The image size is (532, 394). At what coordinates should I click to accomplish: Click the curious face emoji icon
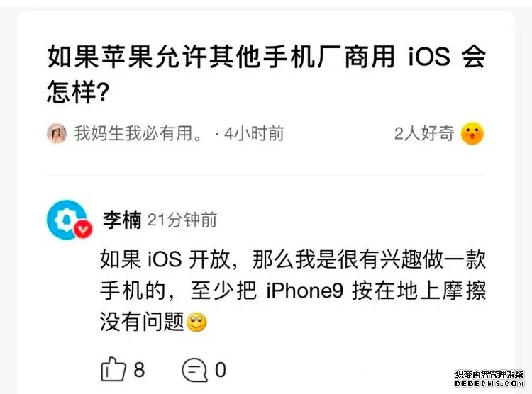click(x=472, y=133)
